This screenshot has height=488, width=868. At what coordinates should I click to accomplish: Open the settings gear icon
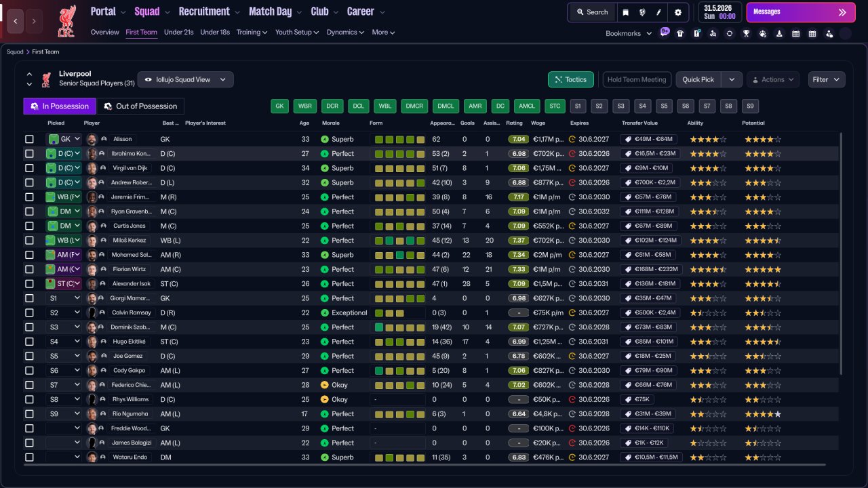[678, 12]
